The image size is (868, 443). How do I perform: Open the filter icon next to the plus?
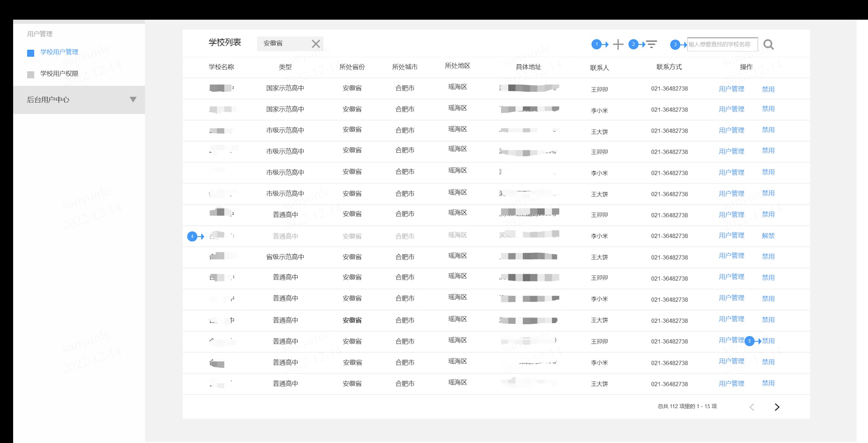[x=651, y=44]
